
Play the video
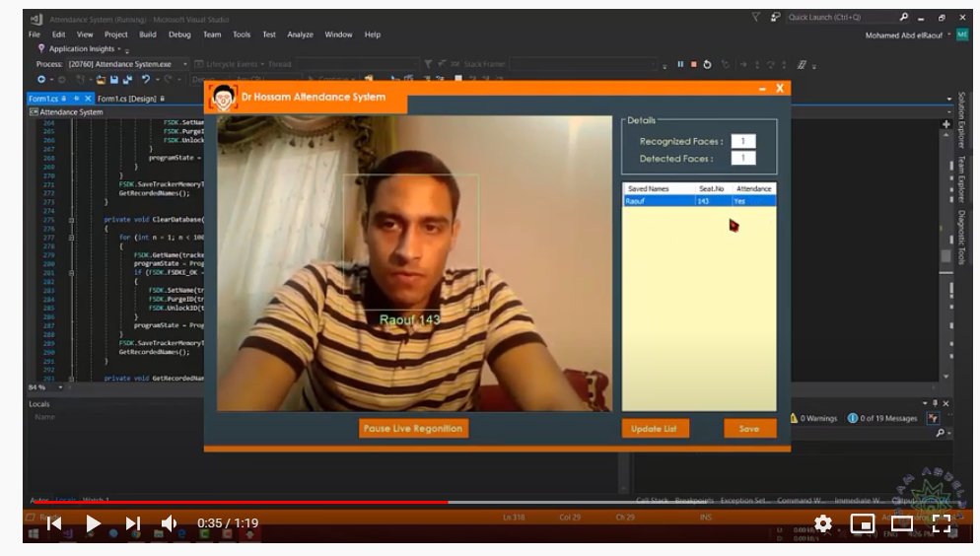pyautogui.click(x=94, y=523)
